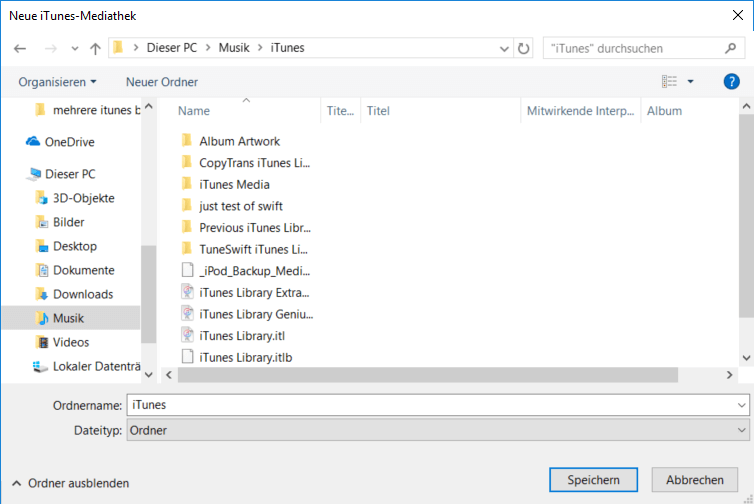Select Lokaler Datenträger in navigation pane

(x=86, y=366)
